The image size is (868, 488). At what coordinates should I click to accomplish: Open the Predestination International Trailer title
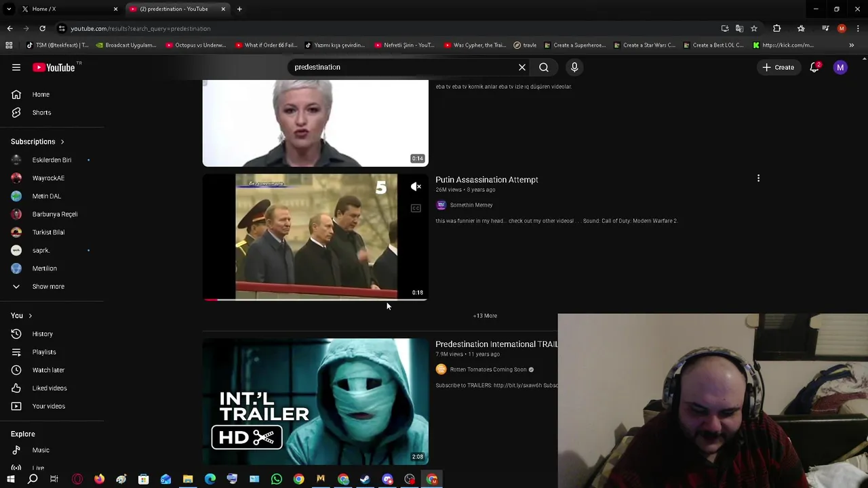[496, 344]
